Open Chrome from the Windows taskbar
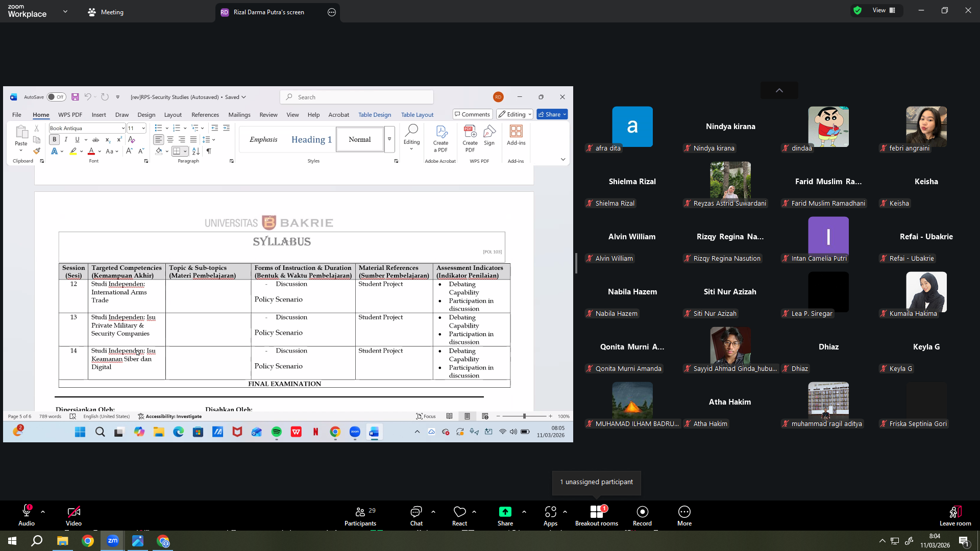Viewport: 980px width, 551px height. tap(88, 541)
